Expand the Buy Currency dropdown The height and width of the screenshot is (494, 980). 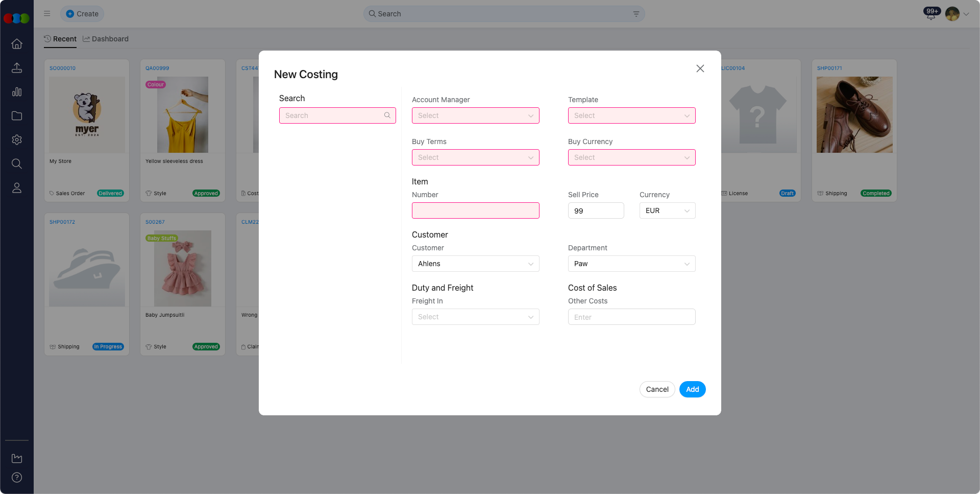631,157
